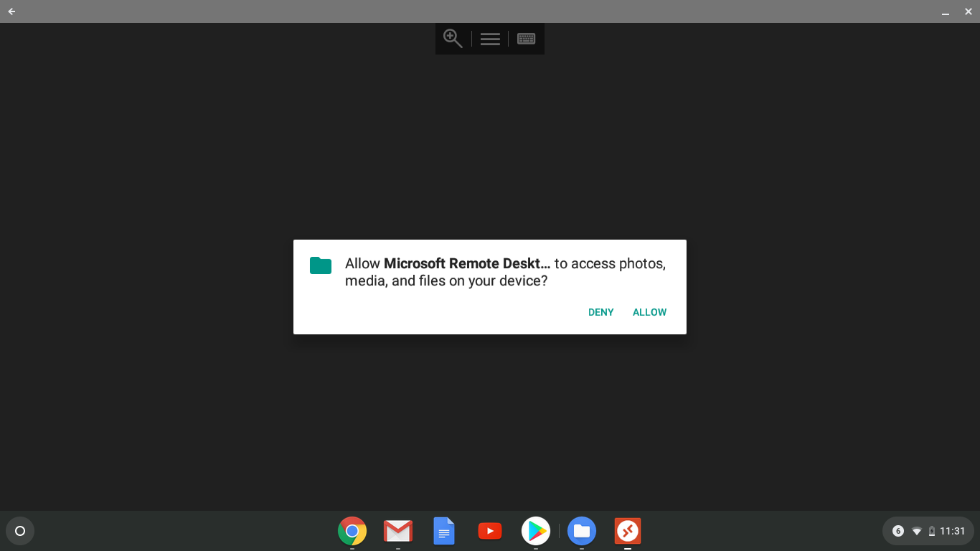Screen dimensions: 980x551
Task: Open Gmail from the shelf
Action: point(398,531)
